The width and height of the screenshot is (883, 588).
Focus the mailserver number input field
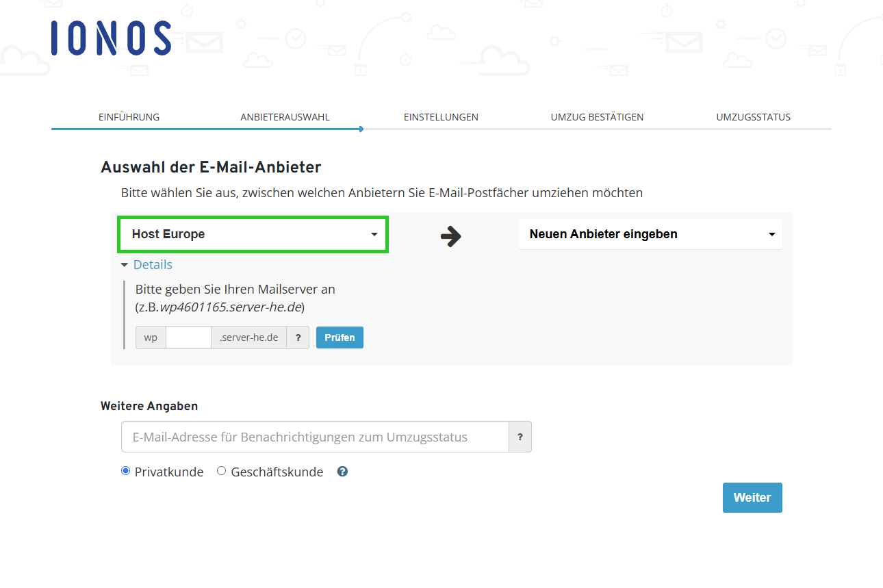coord(188,337)
